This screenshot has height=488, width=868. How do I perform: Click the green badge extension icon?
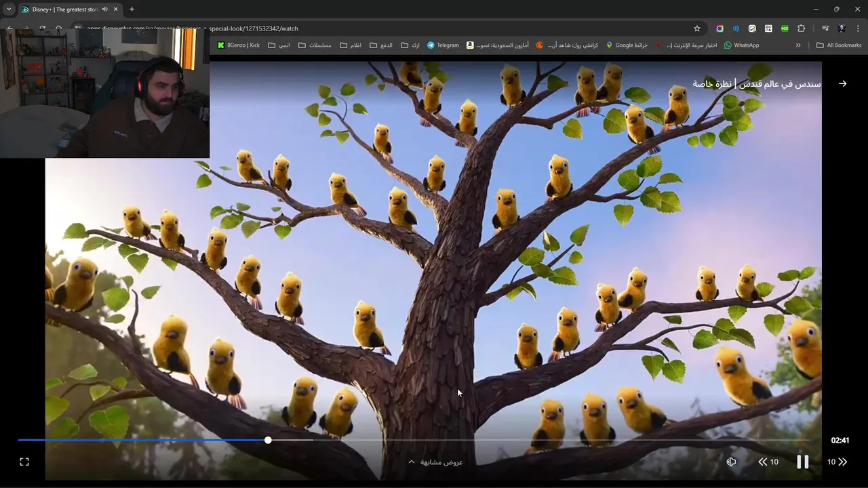(785, 28)
